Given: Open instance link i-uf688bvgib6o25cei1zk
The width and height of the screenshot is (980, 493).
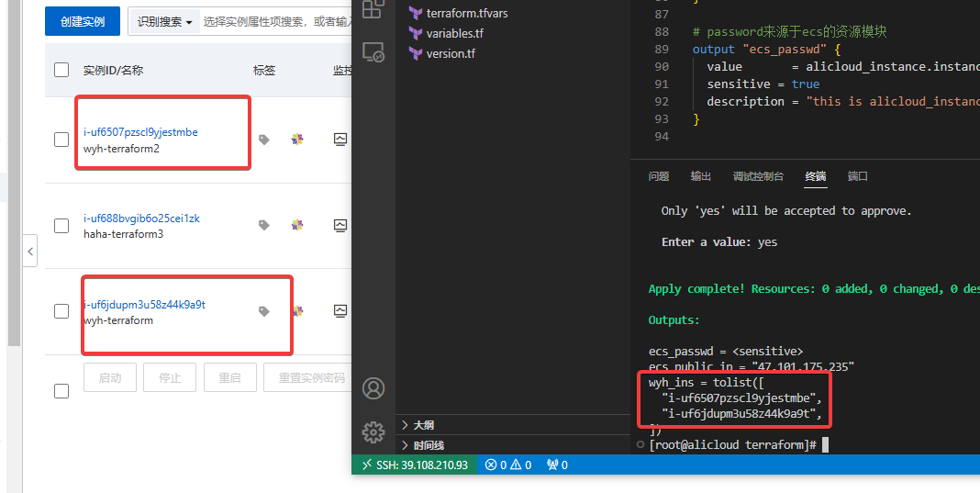Looking at the screenshot, I should pos(142,218).
